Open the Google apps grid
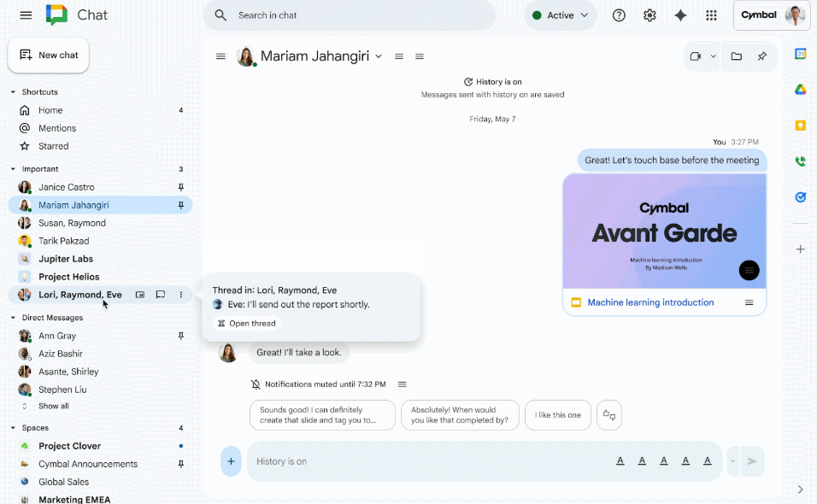The height and width of the screenshot is (504, 817). [x=711, y=15]
